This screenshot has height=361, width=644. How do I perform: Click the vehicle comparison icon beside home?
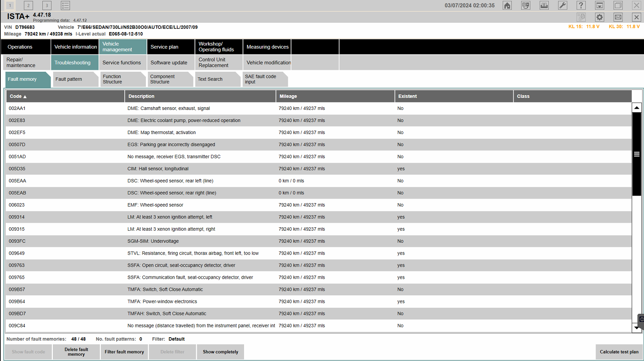click(525, 6)
